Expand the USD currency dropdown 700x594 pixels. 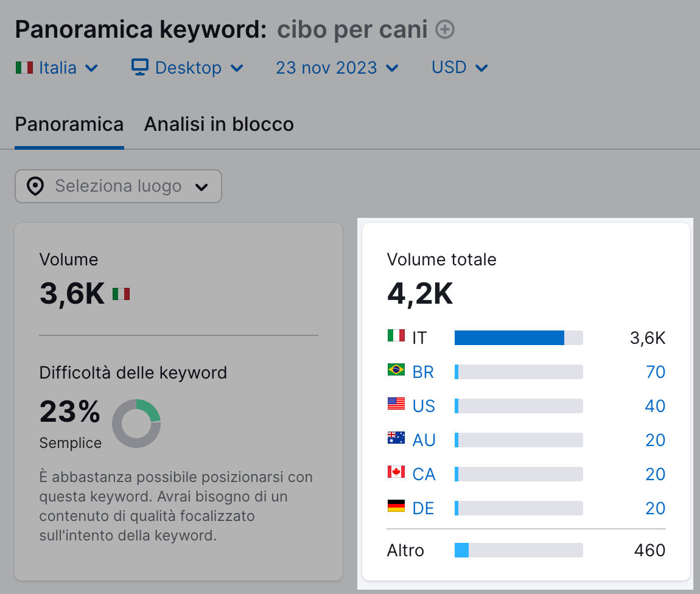[460, 68]
